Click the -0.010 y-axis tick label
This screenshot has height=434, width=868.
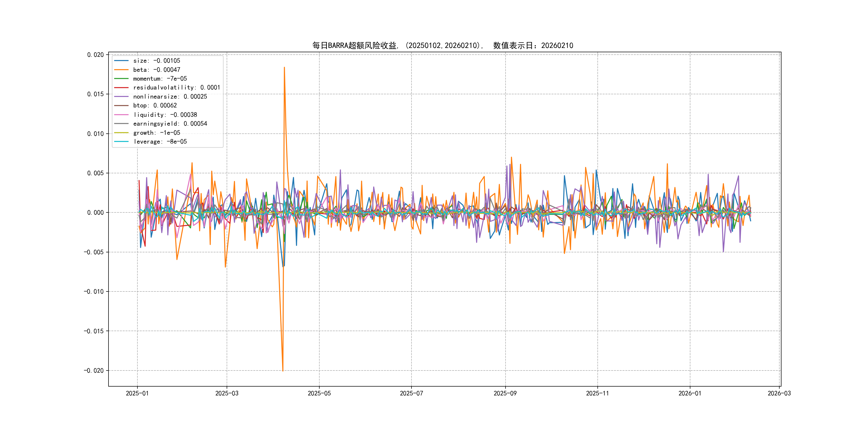pos(94,291)
